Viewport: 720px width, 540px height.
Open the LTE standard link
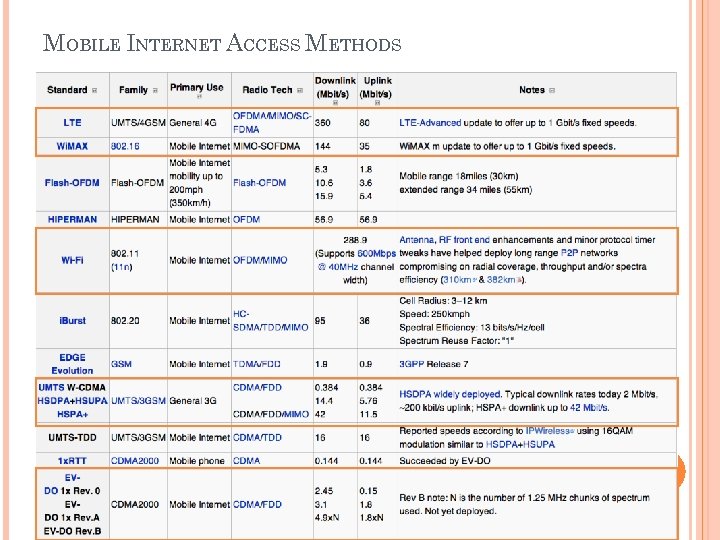coord(72,123)
